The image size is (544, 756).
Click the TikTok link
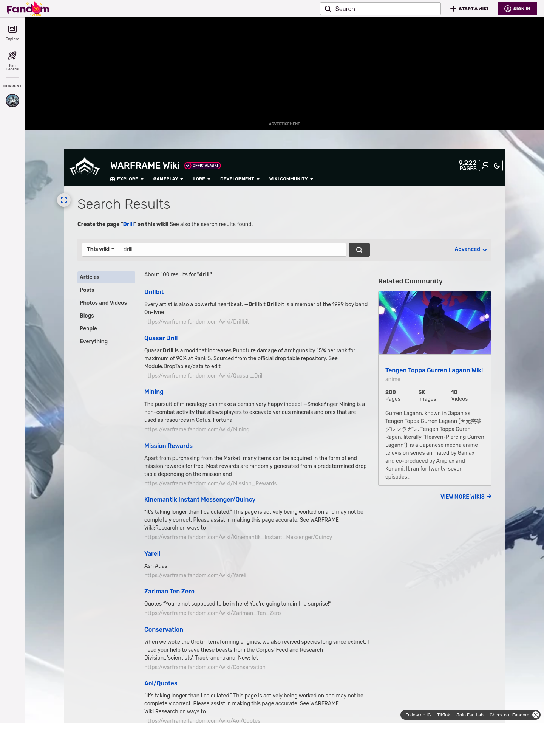tap(444, 715)
